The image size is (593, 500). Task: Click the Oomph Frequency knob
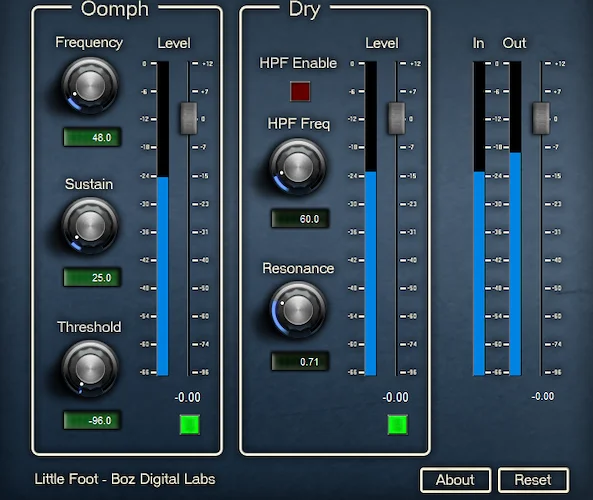point(90,85)
